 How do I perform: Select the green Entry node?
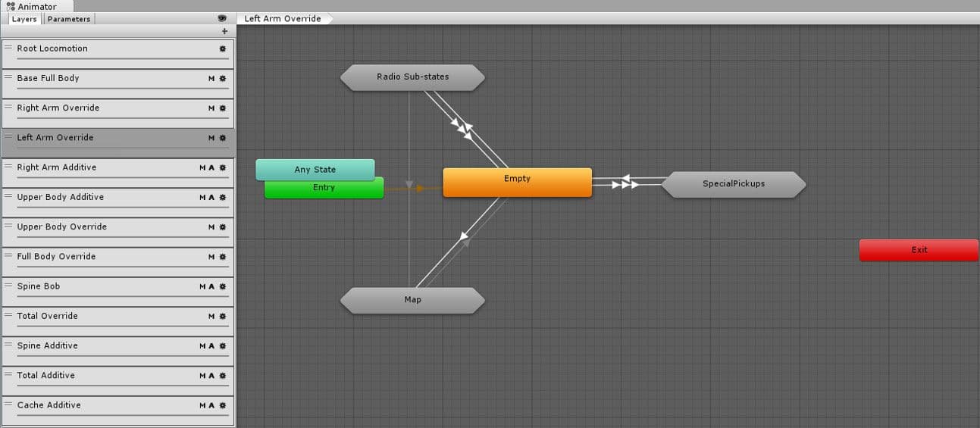(324, 189)
